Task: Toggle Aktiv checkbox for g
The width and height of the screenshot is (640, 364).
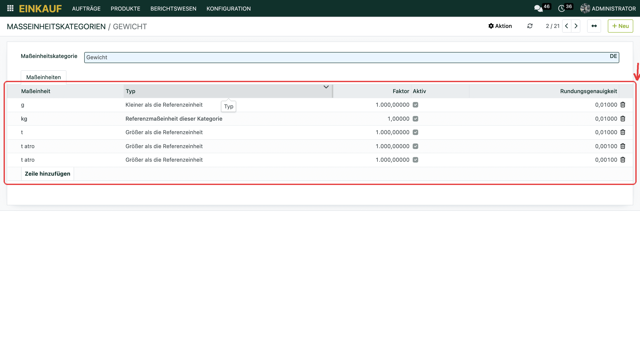Action: pos(415,105)
